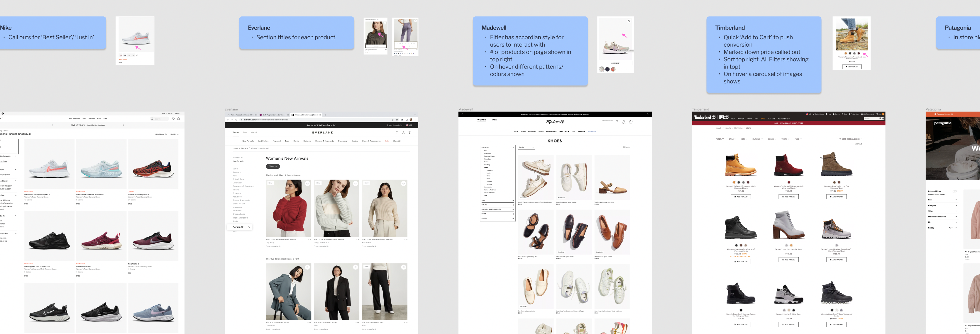The height and width of the screenshot is (334, 980).
Task: Select the Everlane Denim menu item
Action: coord(296,141)
